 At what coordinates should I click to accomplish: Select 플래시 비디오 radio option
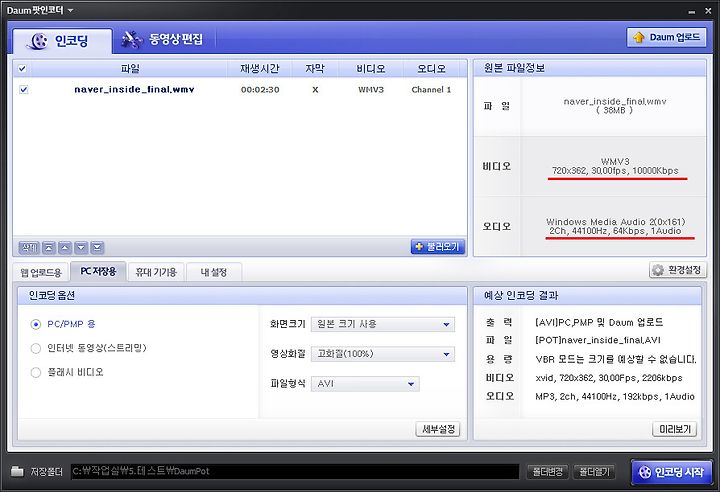(36, 372)
